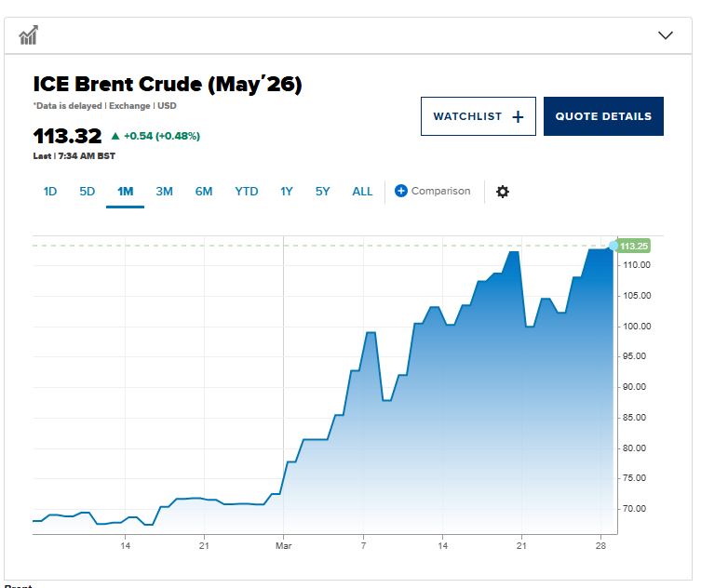The image size is (701, 588).
Task: Open the chart settings gear
Action: (503, 192)
